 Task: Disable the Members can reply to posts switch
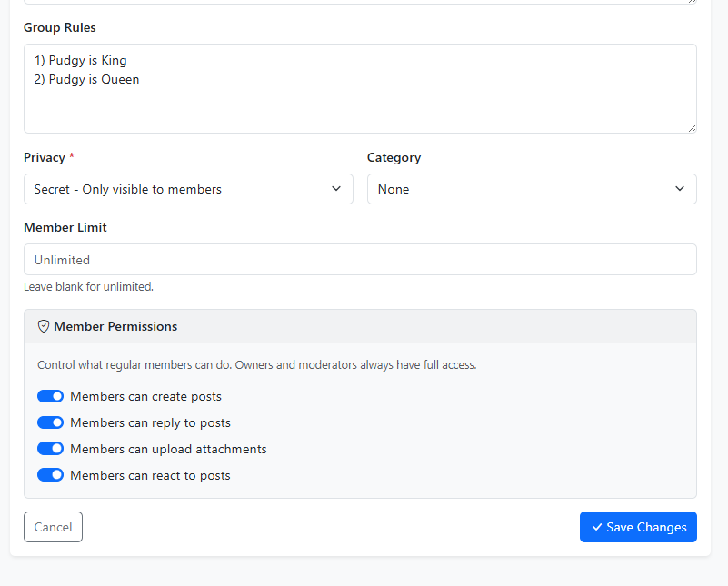click(51, 422)
